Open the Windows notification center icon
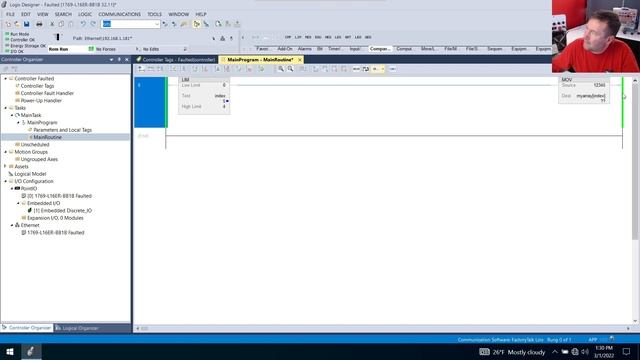This screenshot has width=640, height=360. click(626, 351)
